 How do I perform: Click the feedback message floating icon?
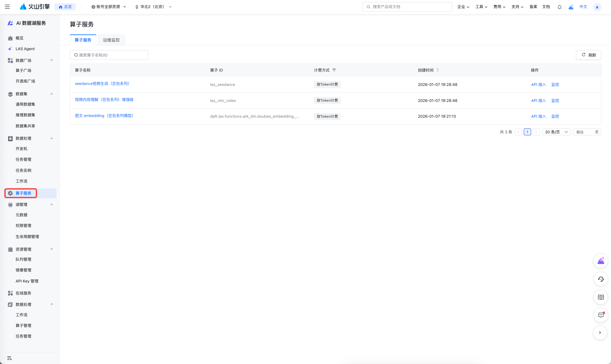(601, 315)
